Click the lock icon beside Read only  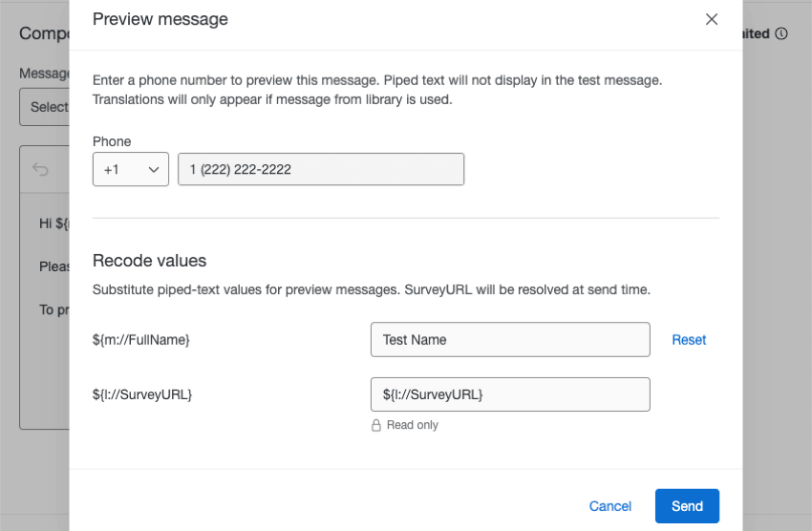[376, 426]
